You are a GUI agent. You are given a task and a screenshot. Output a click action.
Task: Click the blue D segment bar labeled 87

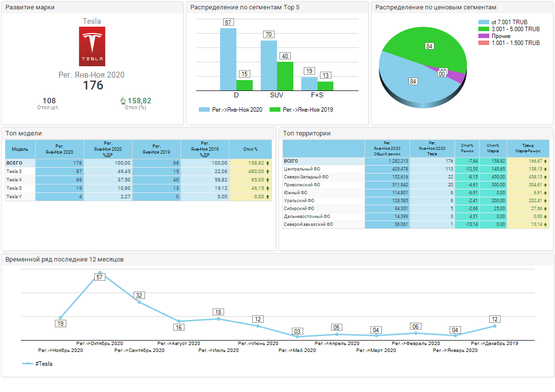pyautogui.click(x=228, y=59)
